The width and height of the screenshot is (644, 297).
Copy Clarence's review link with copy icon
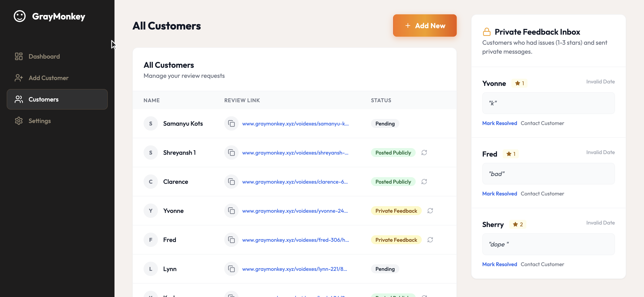click(231, 182)
